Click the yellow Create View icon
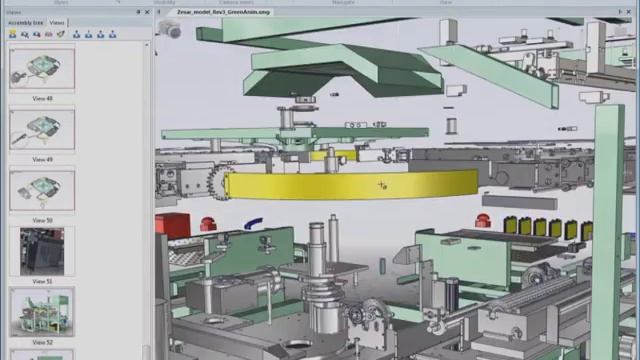Screen dimensions: 640x360 coord(13,35)
